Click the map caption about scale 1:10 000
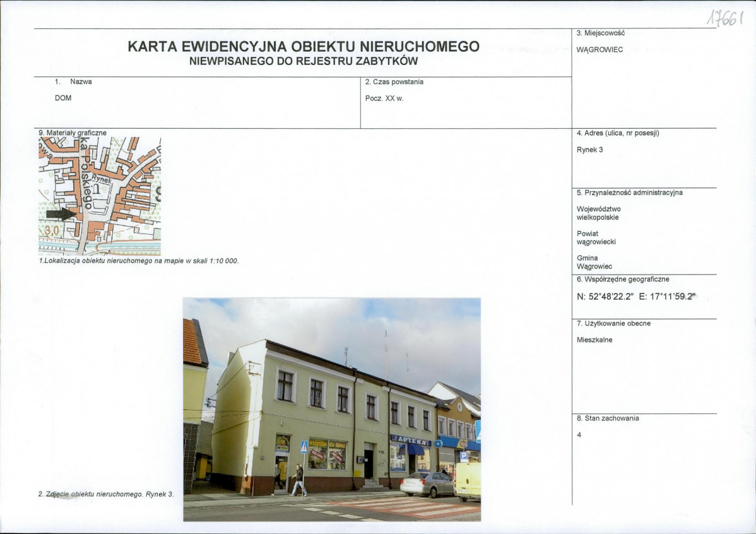 [139, 261]
